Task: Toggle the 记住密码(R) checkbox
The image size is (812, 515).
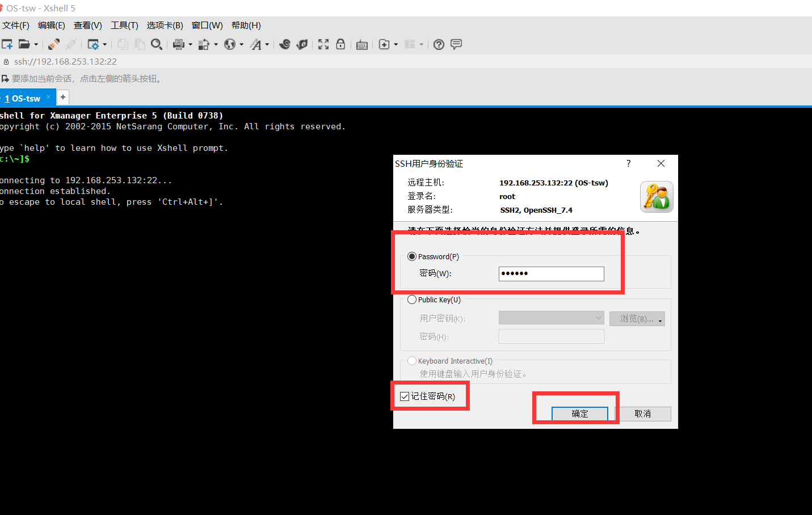Action: click(x=405, y=396)
